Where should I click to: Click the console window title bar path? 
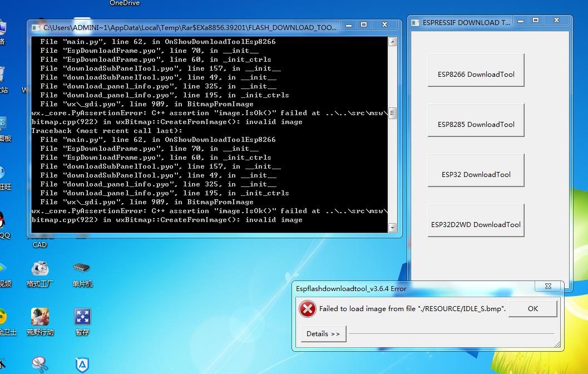(189, 27)
